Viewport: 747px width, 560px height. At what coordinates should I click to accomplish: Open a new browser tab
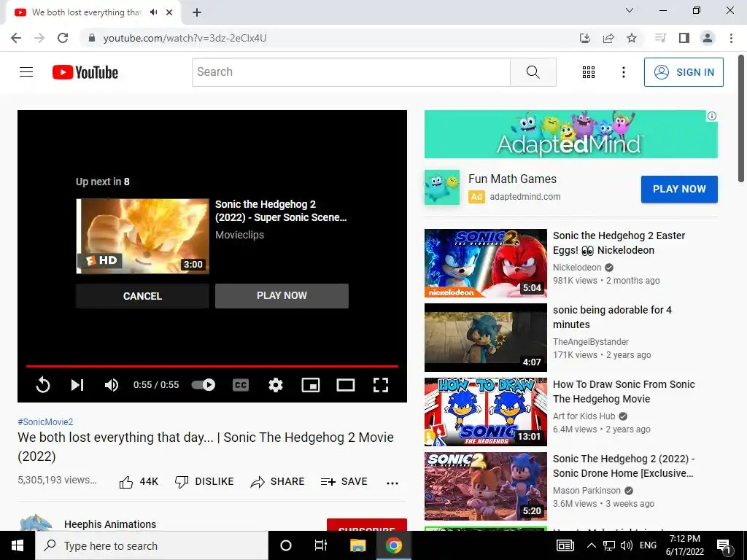click(x=197, y=13)
